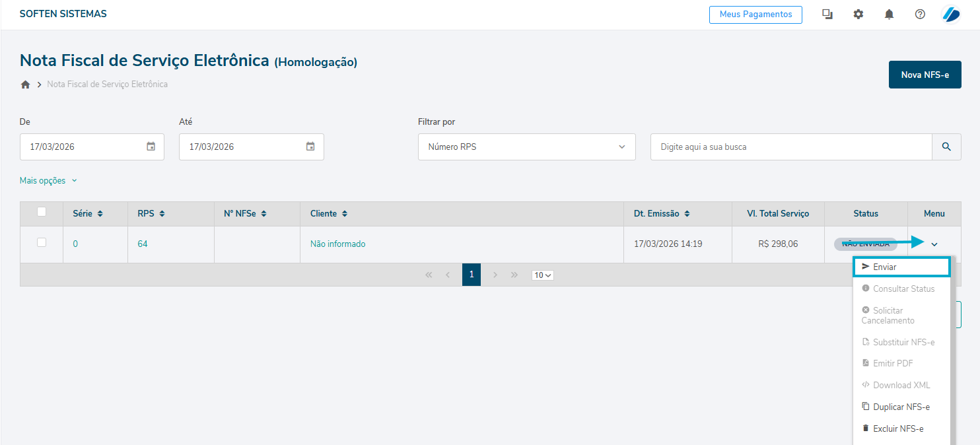This screenshot has width=980, height=445.
Task: Expand the Mais opções section
Action: tap(48, 181)
